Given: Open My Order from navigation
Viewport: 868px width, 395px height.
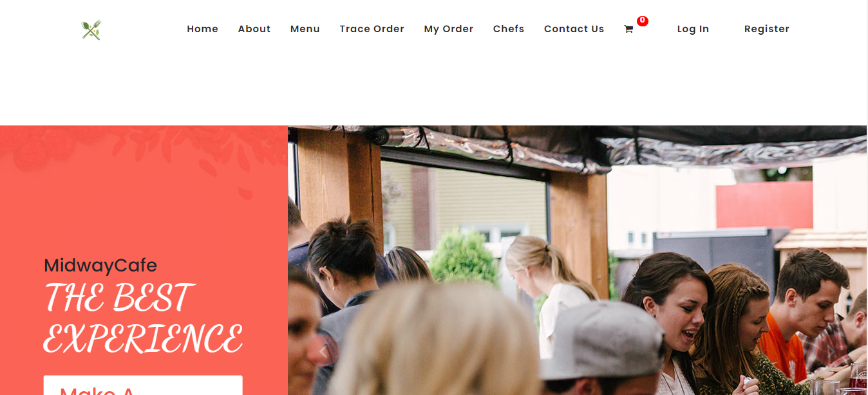Looking at the screenshot, I should coord(449,29).
